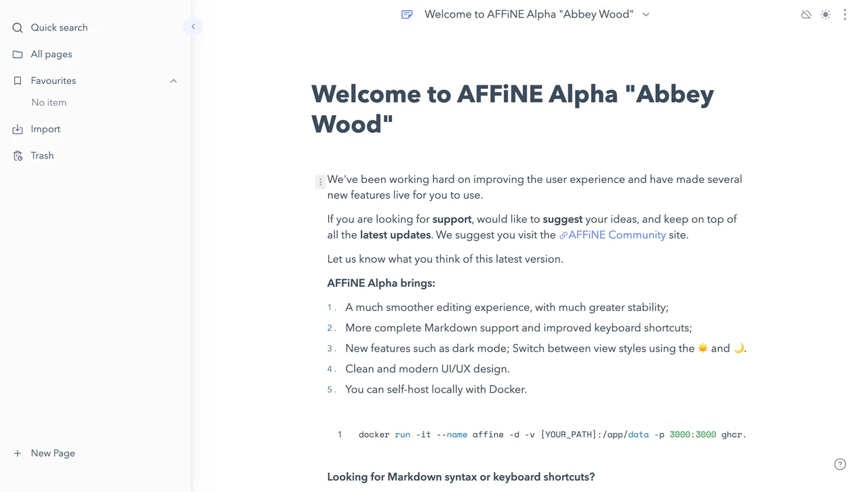Click the Quick search magnifier icon

click(18, 28)
